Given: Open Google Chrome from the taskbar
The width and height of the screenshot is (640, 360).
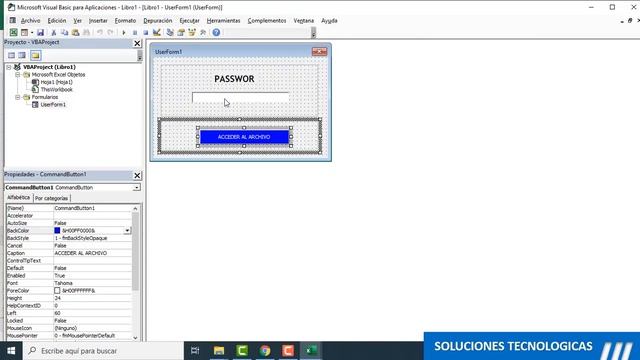Looking at the screenshot, I should click(265, 351).
